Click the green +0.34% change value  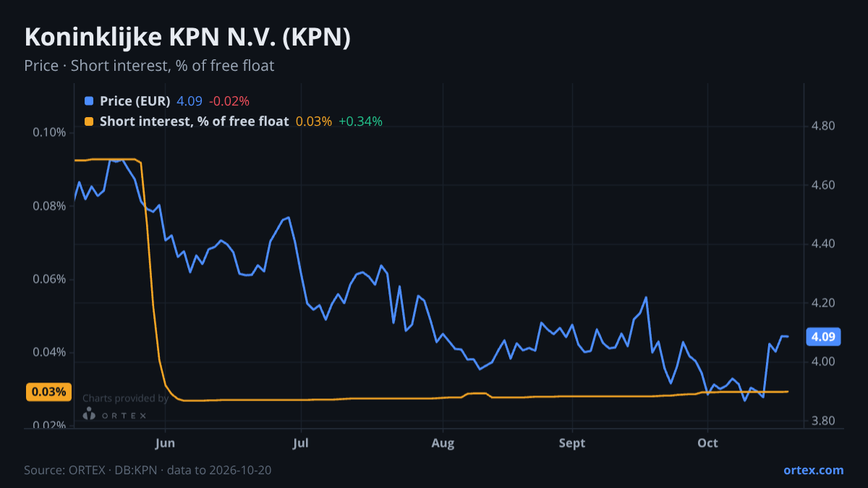click(x=360, y=121)
